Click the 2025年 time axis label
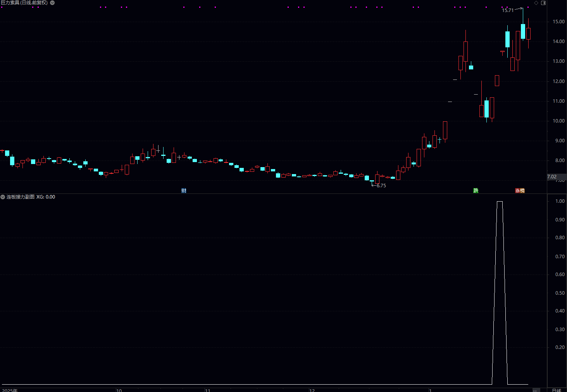The width and height of the screenshot is (567, 392). 10,390
